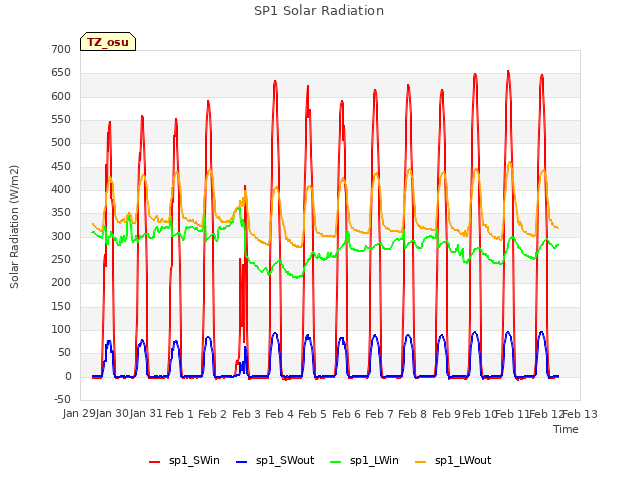Click the 650 y-axis tick label
This screenshot has width=640, height=480.
[x=61, y=73]
